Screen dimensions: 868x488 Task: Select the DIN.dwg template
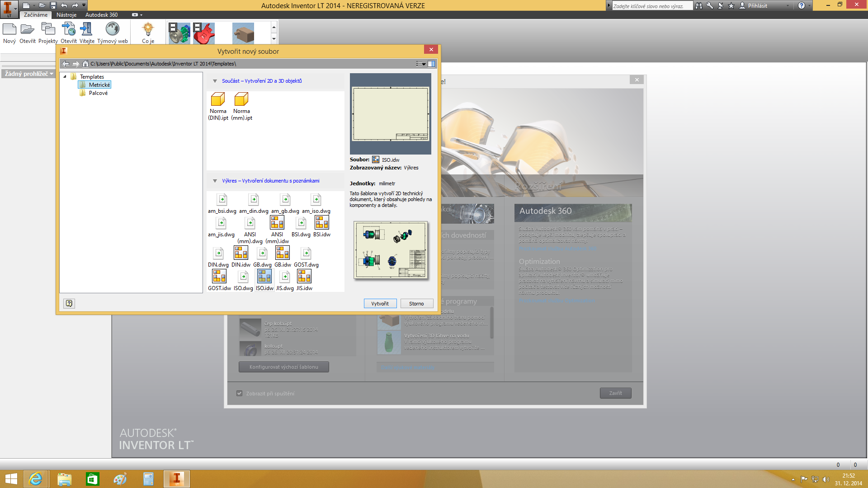pos(218,258)
